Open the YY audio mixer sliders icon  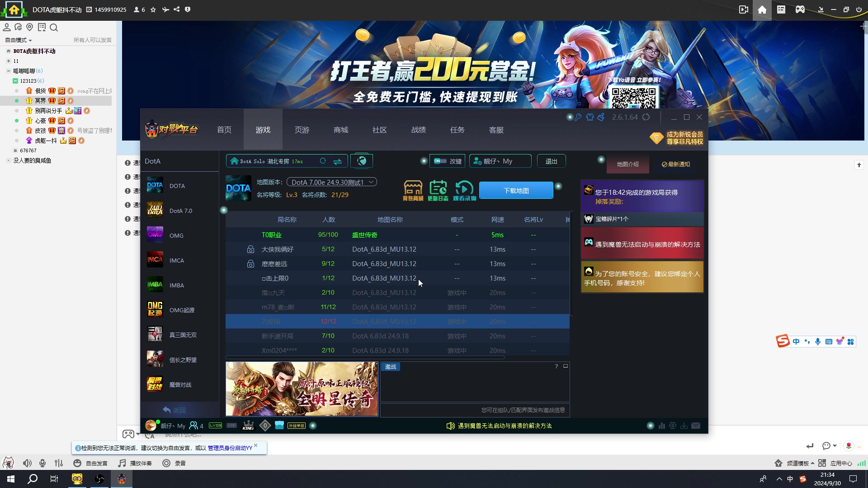tap(59, 463)
